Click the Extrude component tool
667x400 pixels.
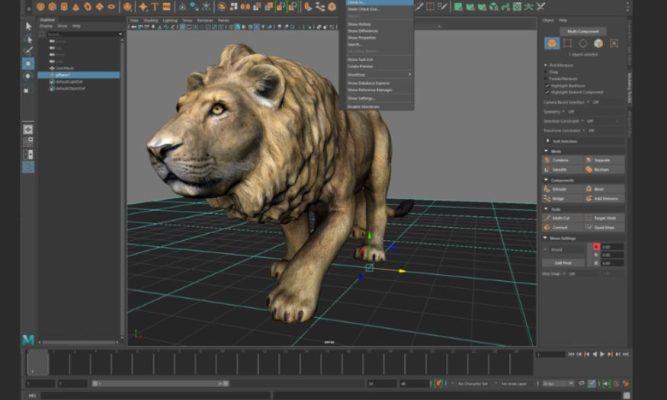(x=557, y=189)
